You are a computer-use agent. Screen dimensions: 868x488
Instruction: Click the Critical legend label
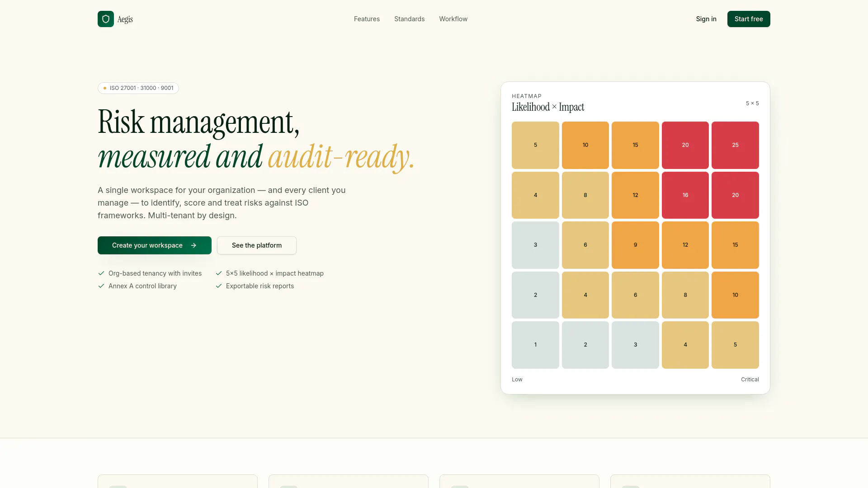[x=750, y=380]
